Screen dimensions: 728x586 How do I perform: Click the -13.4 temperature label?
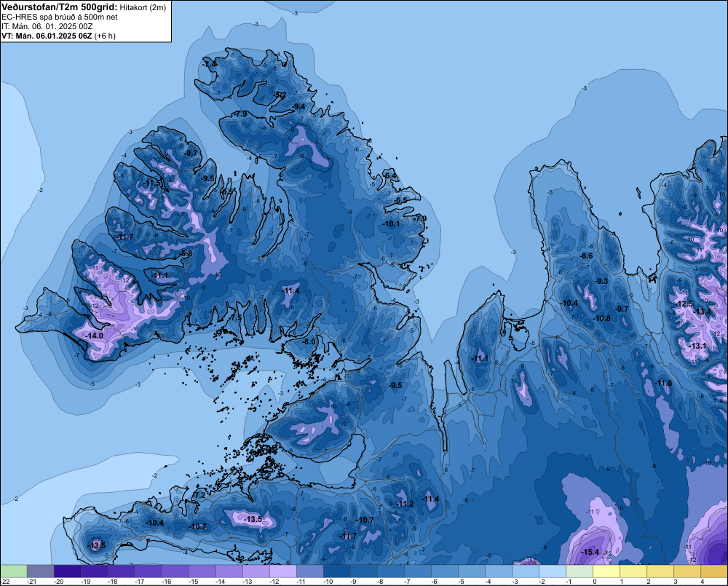click(x=702, y=312)
